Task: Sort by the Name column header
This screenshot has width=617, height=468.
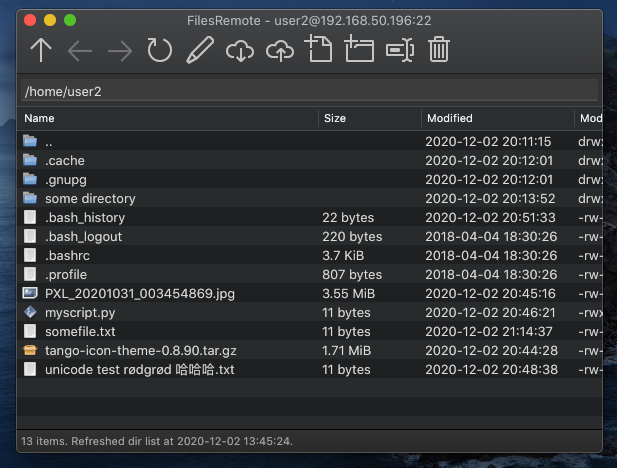Action: [168, 118]
